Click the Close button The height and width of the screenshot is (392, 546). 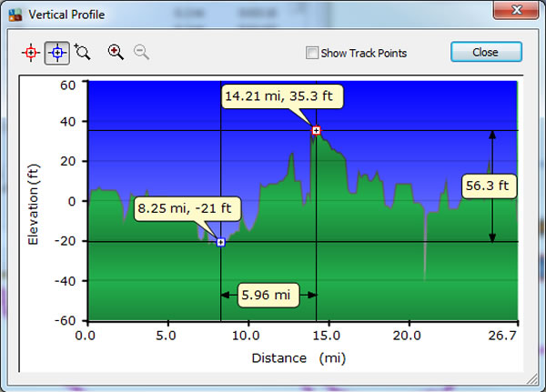pyautogui.click(x=486, y=52)
